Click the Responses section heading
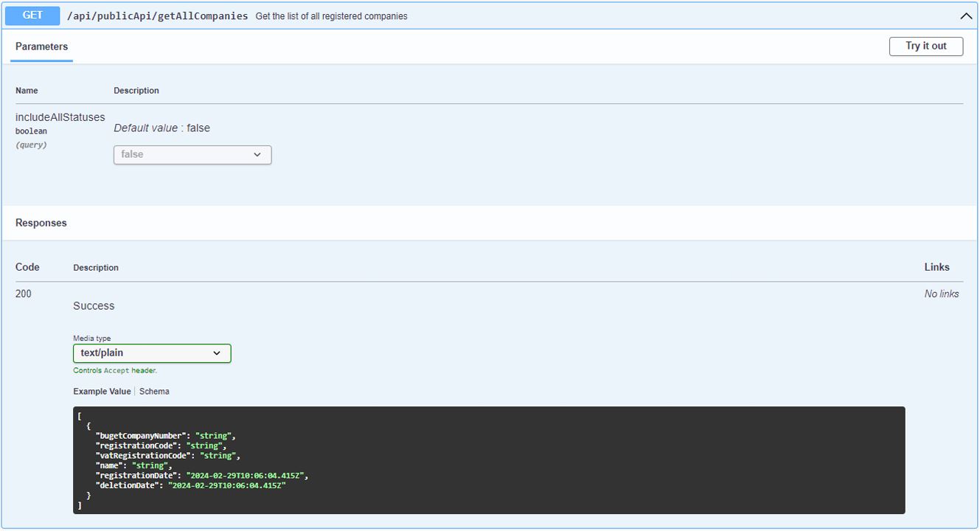 [x=41, y=223]
